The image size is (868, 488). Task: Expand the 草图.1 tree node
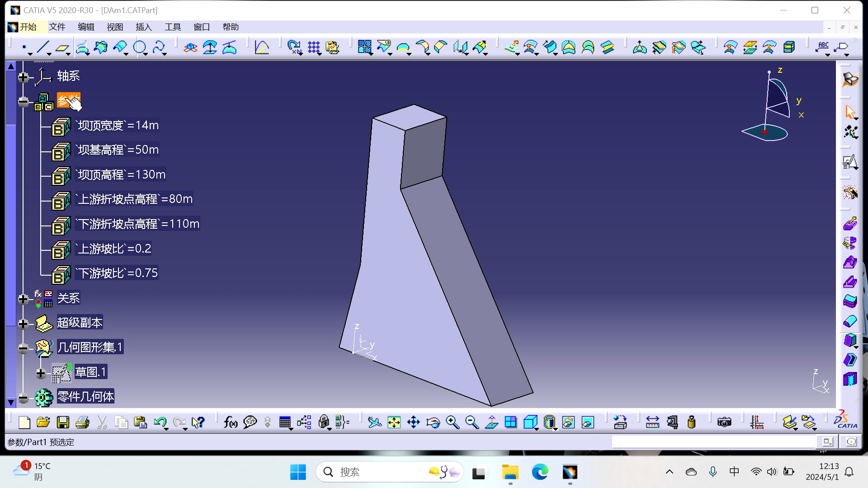(41, 373)
